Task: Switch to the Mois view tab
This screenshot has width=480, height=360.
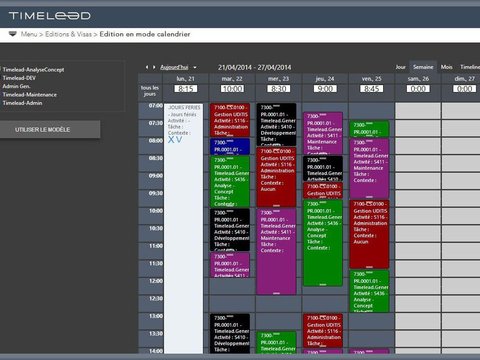Action: point(446,67)
